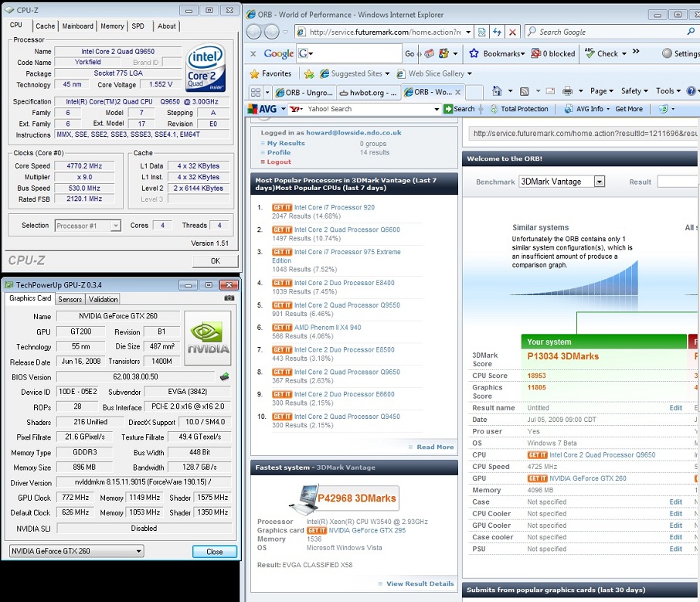
Task: Click the RSS Feeds icon in command bar
Action: pos(525,91)
